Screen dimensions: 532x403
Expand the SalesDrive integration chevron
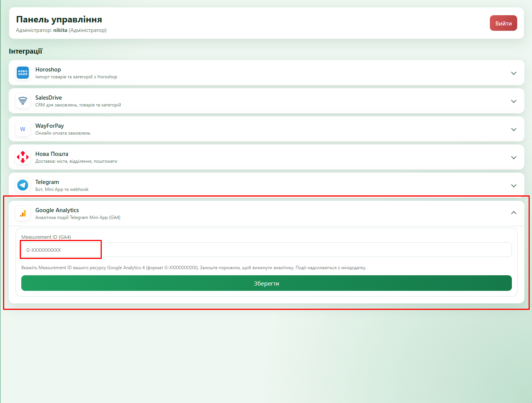click(x=514, y=101)
